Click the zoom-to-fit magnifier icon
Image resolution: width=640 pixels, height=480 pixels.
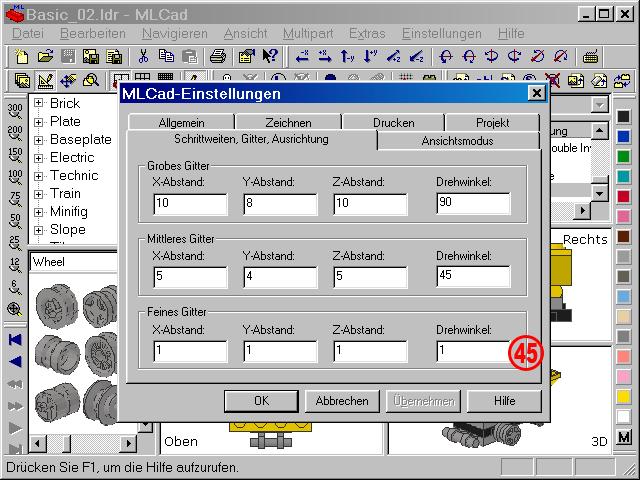(x=15, y=309)
